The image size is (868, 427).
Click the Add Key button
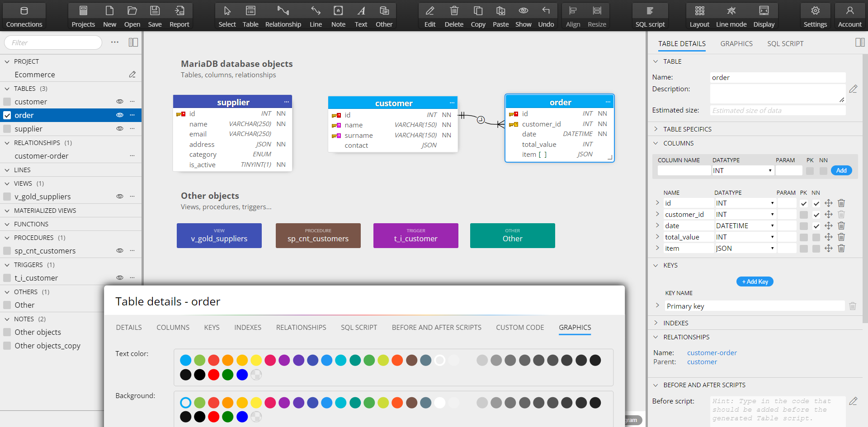pos(755,282)
